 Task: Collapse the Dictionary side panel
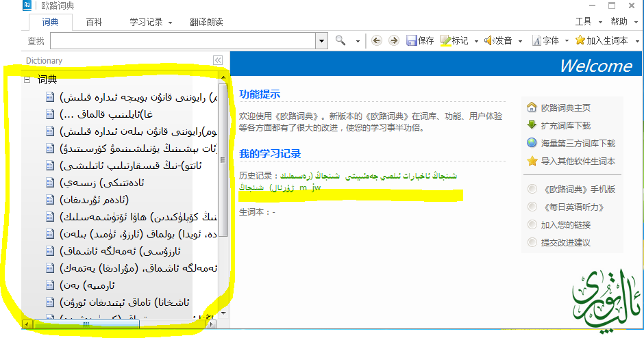pos(218,60)
